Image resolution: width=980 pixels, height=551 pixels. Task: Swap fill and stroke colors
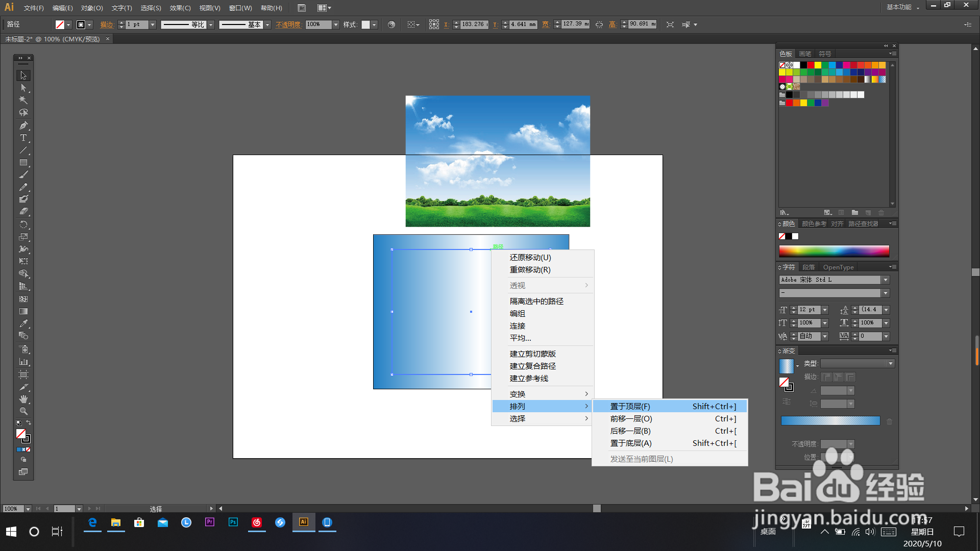29,422
